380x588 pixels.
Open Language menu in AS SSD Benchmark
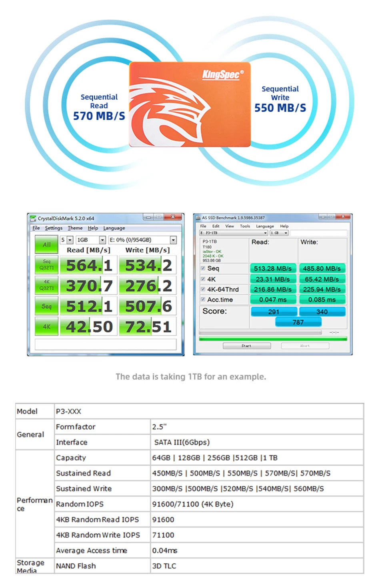click(265, 226)
